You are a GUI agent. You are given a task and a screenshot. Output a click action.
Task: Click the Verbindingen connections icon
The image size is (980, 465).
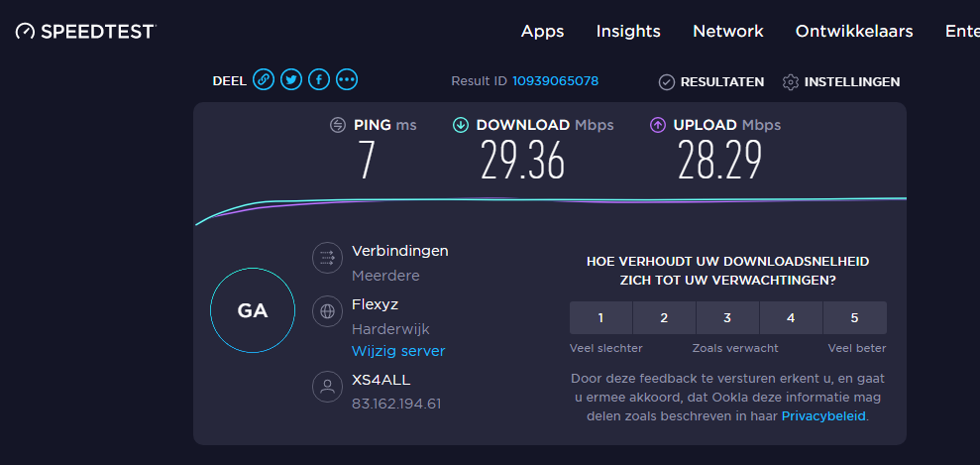pos(327,259)
